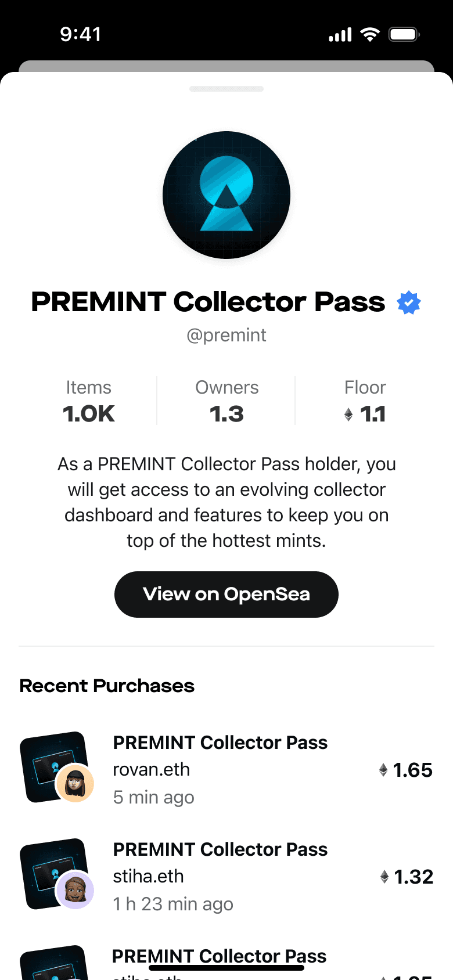453x980 pixels.
Task: Tap the Ethereum icon beside Floor value
Action: [x=348, y=414]
